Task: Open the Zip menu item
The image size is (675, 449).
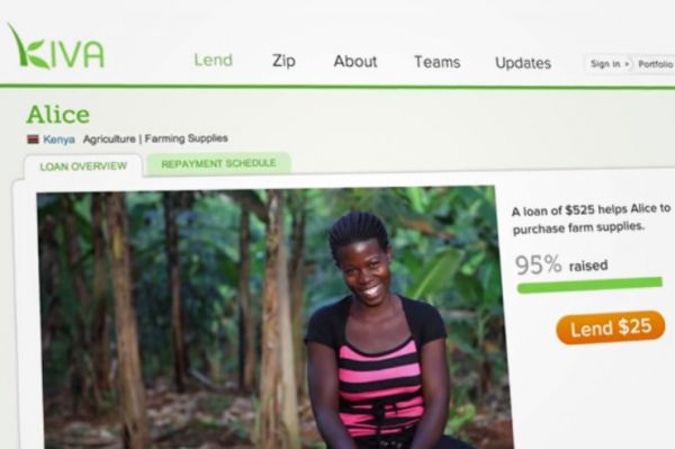Action: click(284, 61)
